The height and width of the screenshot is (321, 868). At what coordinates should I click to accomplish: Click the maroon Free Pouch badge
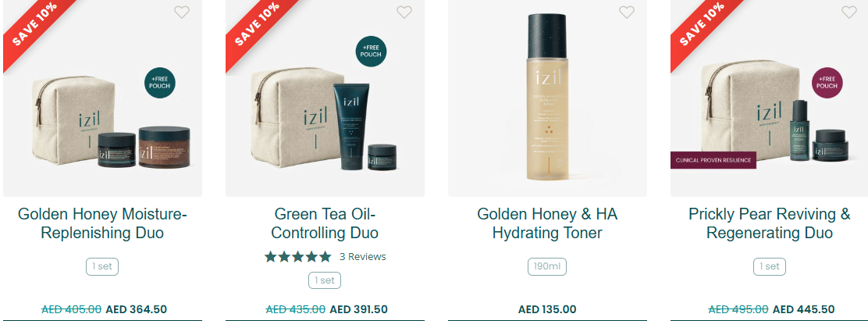(827, 83)
